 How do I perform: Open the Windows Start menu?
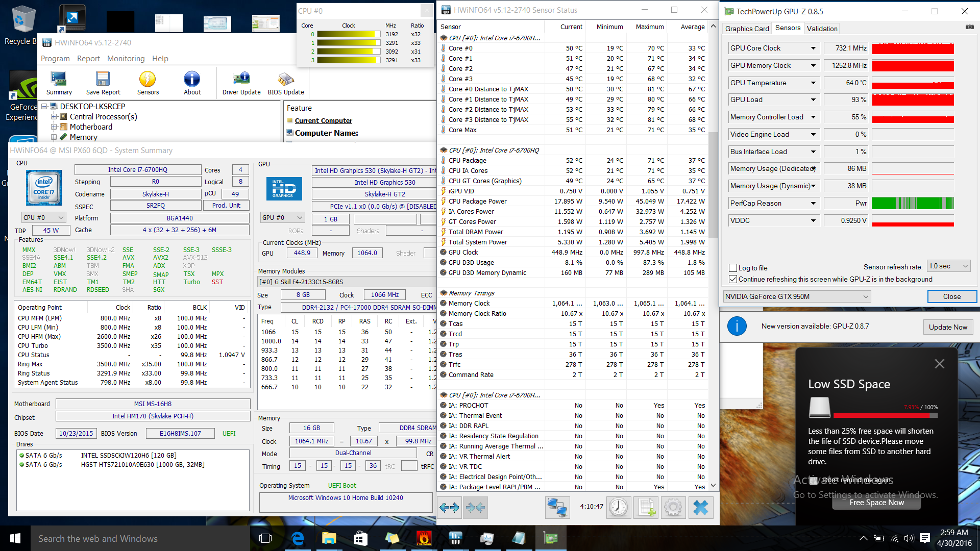pos(15,538)
